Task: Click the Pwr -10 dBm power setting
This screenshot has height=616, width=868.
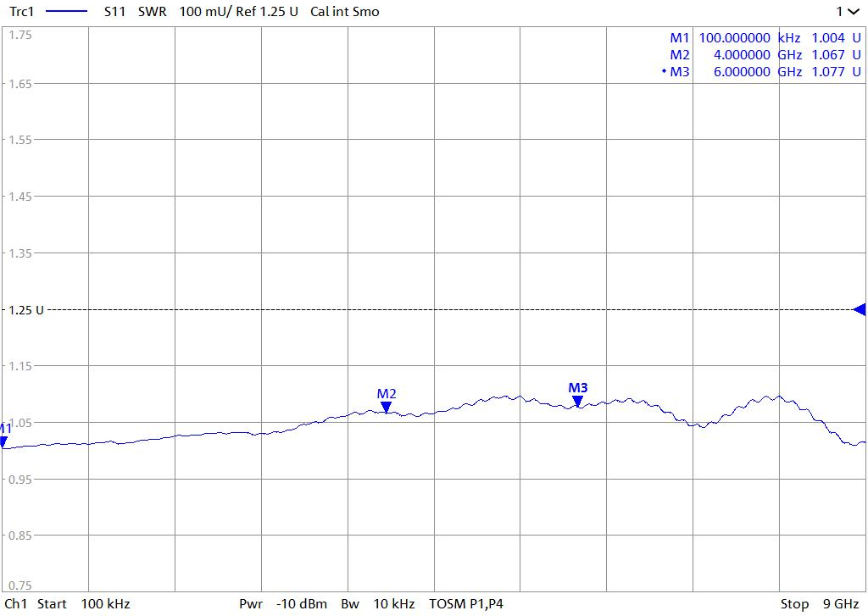Action: [x=282, y=604]
